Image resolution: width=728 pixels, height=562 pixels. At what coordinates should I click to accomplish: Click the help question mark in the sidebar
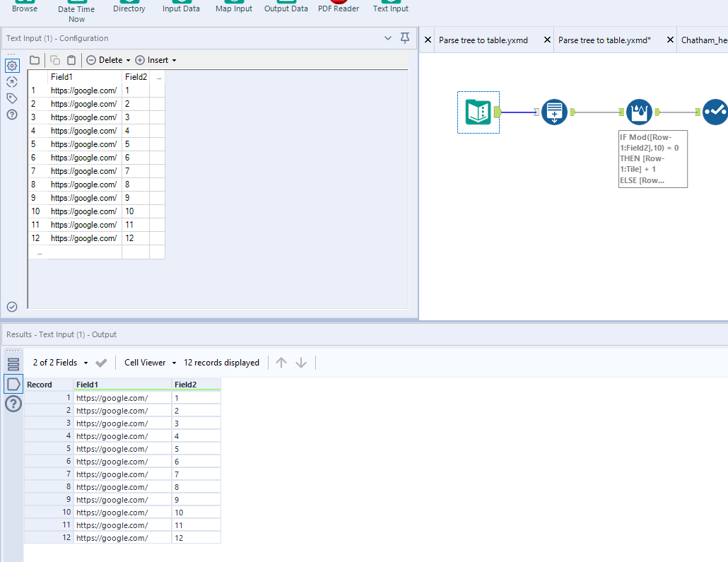coord(11,114)
